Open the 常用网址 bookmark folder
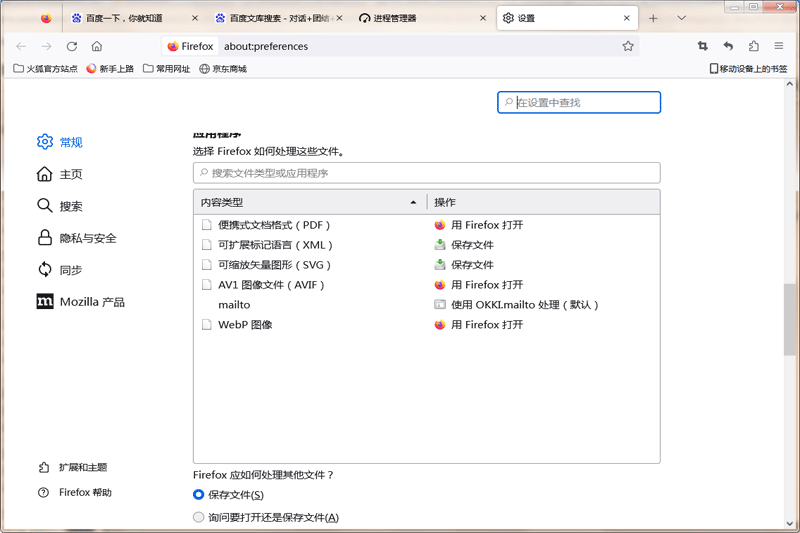Image resolution: width=800 pixels, height=533 pixels. pyautogui.click(x=166, y=69)
